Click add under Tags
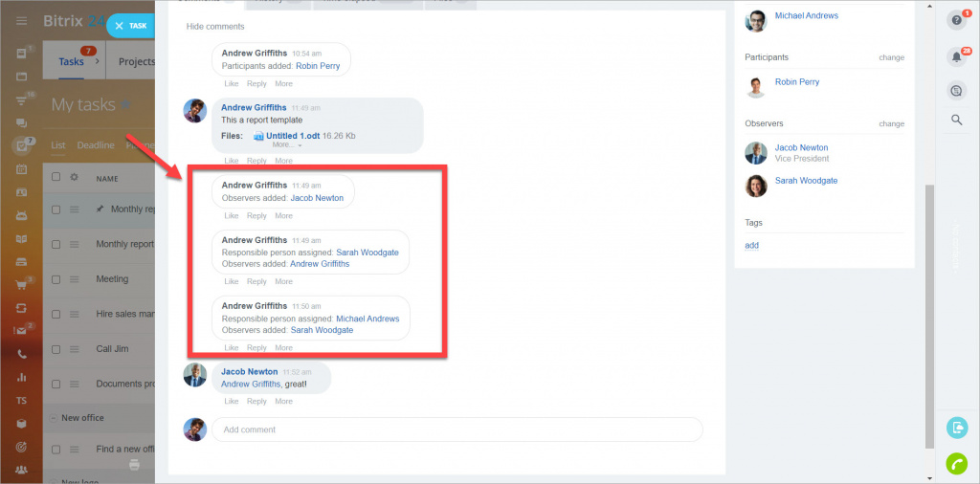Screen dimensions: 980x484 click(752, 246)
